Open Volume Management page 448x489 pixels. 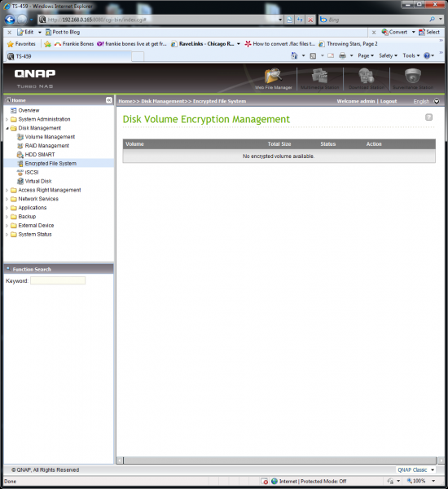coord(50,137)
